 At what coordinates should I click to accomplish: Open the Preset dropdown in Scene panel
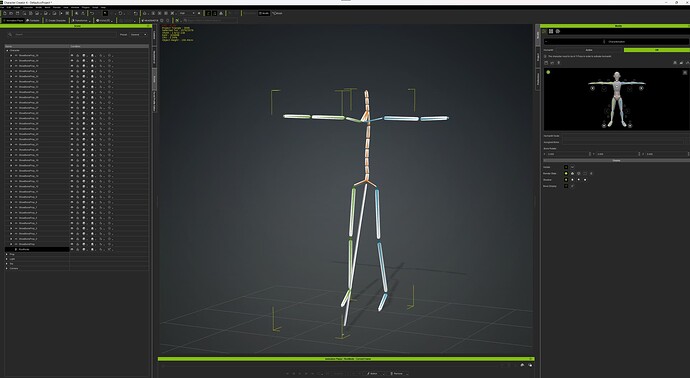click(138, 34)
